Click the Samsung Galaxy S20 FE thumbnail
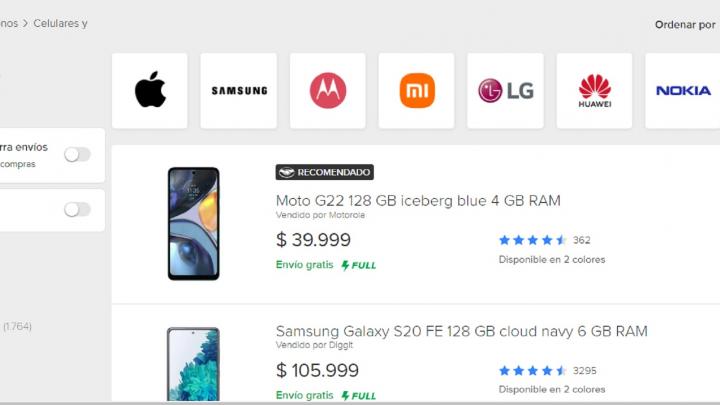The width and height of the screenshot is (720, 405). click(193, 364)
